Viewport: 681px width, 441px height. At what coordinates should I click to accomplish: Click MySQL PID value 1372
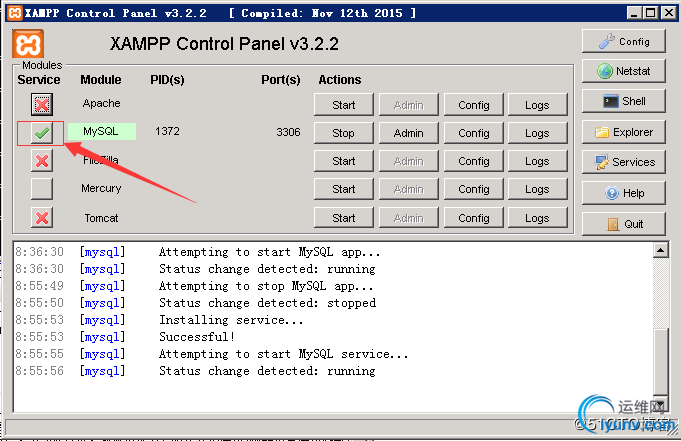(x=167, y=131)
